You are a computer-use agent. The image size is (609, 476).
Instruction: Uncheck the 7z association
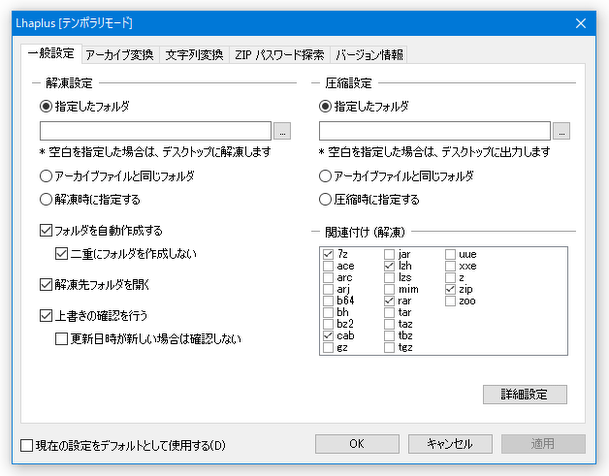(x=328, y=254)
